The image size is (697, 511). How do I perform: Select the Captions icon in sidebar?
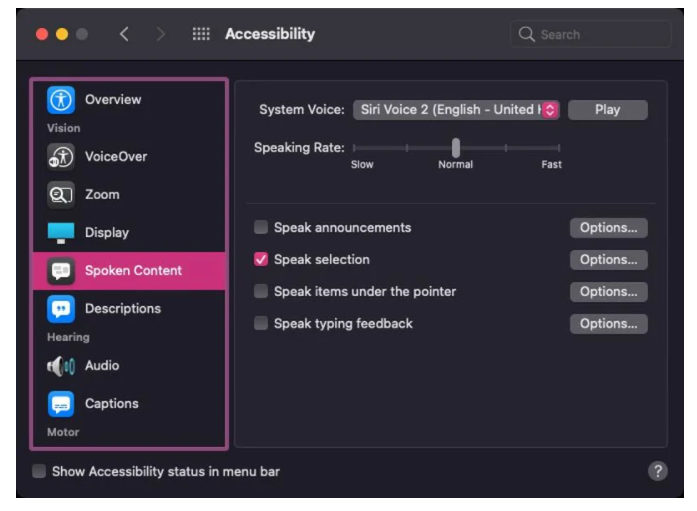click(x=61, y=404)
